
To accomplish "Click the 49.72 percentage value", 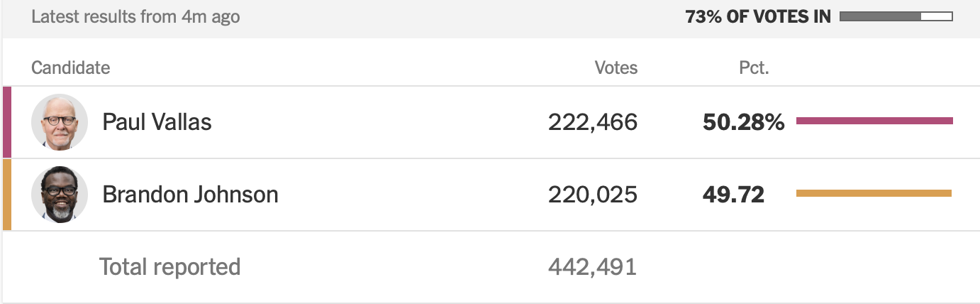I will (x=734, y=195).
